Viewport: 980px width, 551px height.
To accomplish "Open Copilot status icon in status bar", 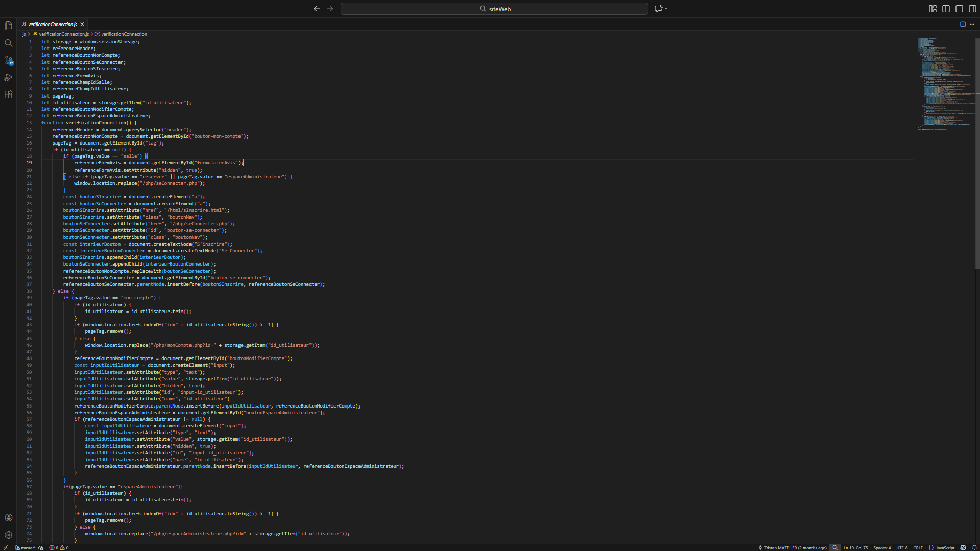I will [963, 548].
